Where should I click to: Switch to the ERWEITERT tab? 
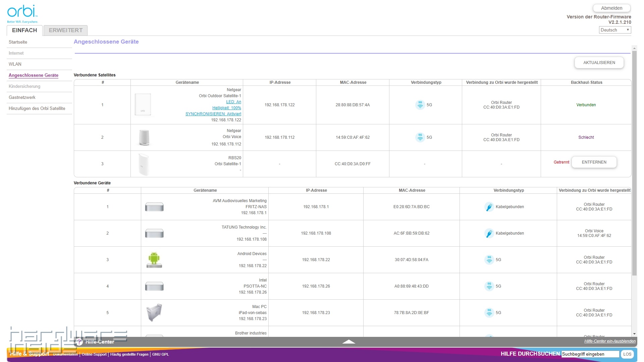pyautogui.click(x=65, y=30)
